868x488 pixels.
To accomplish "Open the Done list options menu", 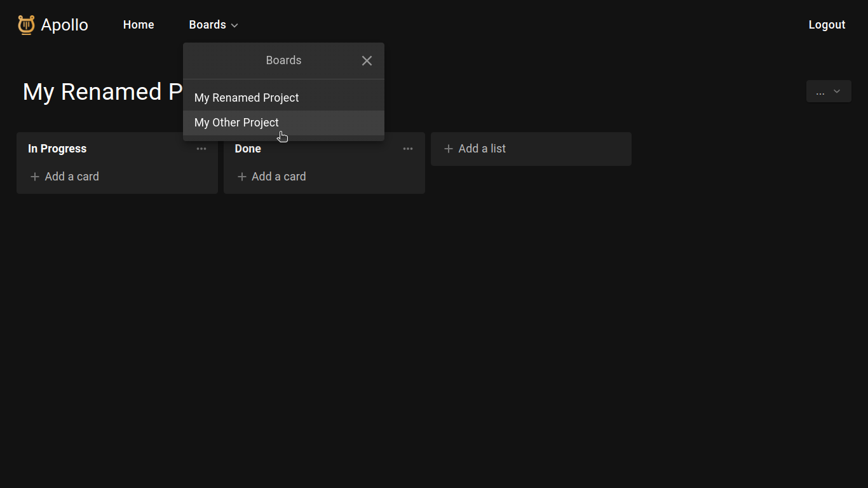I will (x=408, y=149).
